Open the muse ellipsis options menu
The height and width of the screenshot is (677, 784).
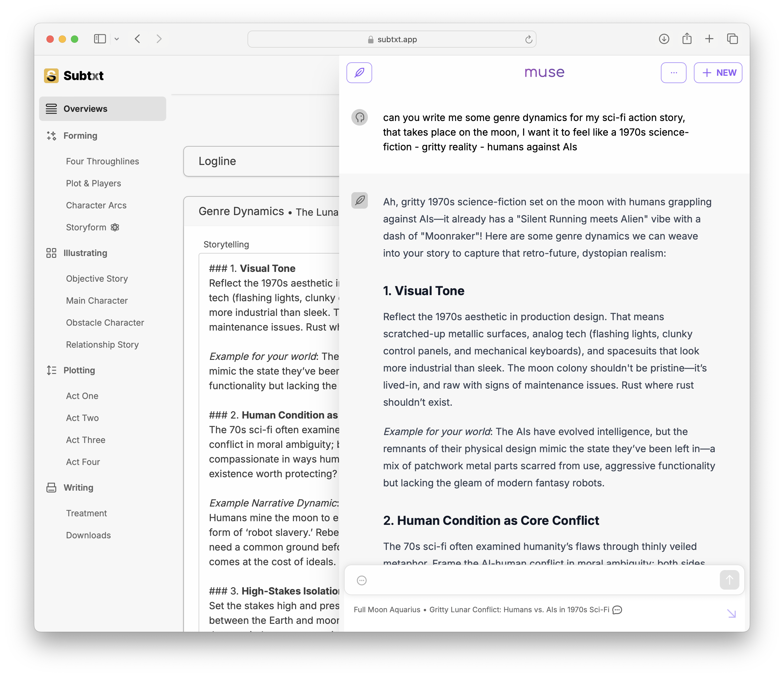point(673,72)
